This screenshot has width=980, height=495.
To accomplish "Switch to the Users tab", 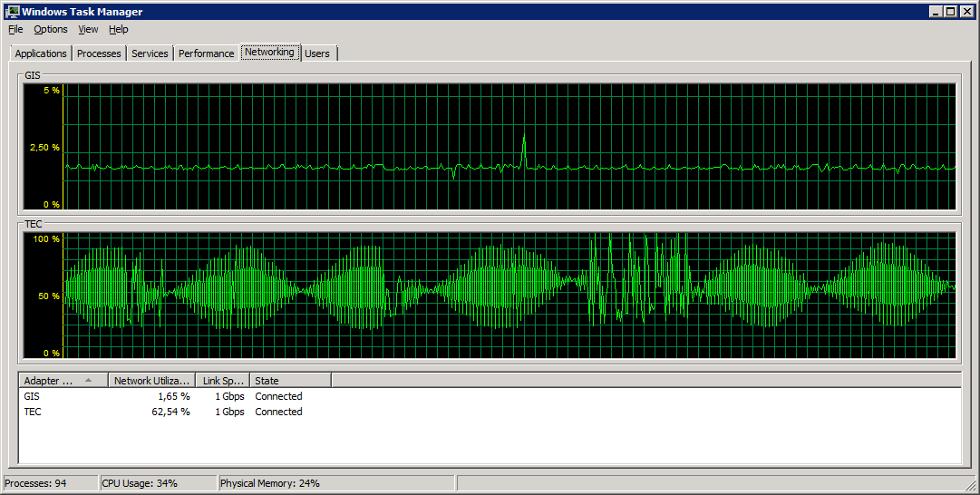I will pos(317,53).
